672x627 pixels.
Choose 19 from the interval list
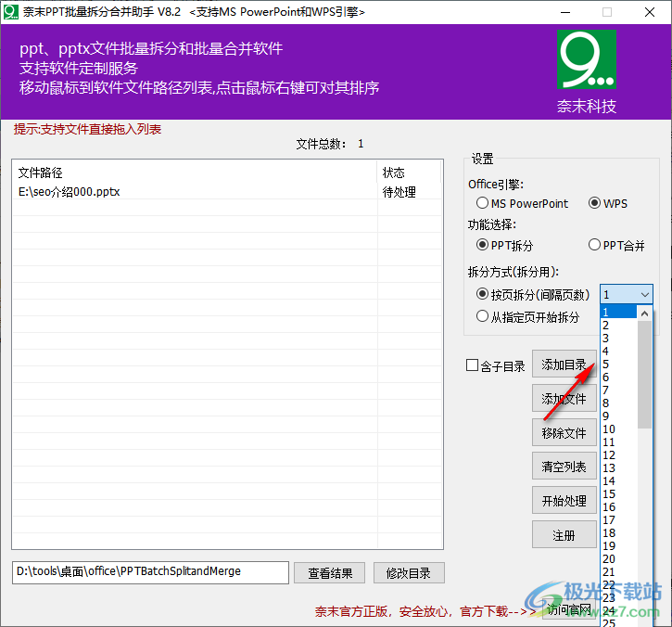(x=618, y=546)
